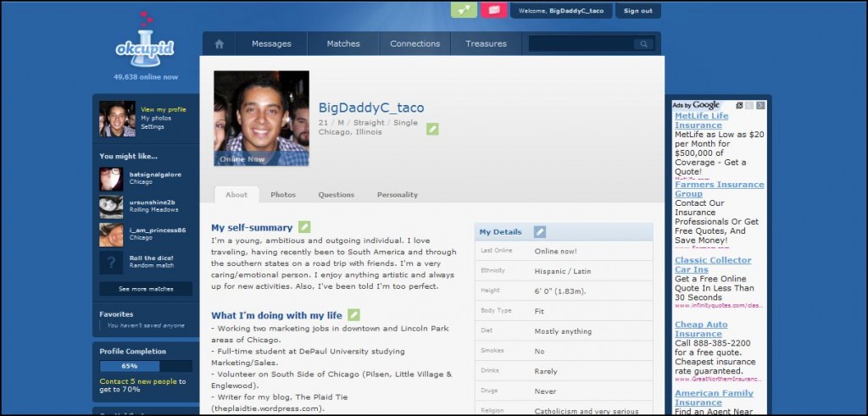Viewport: 868px width, 416px height.
Task: Click 'Mostly anything' diet value
Action: click(563, 331)
